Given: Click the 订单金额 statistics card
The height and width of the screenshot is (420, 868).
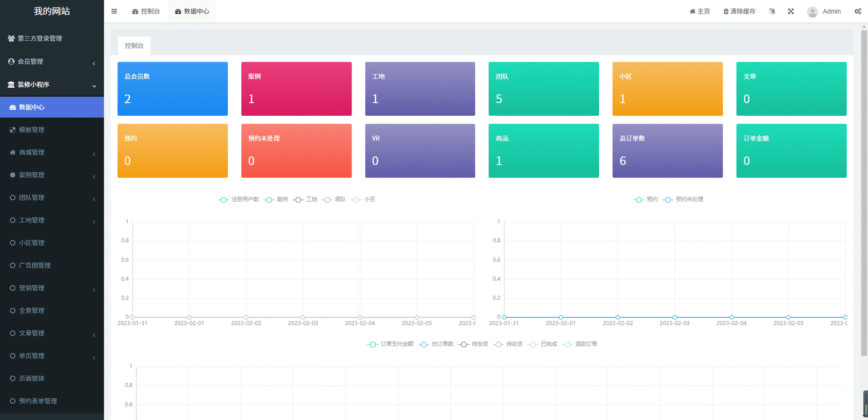Looking at the screenshot, I should click(x=791, y=150).
